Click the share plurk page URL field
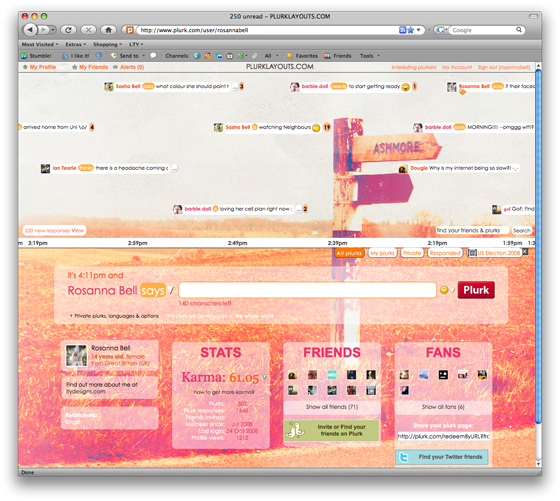This screenshot has width=560, height=501. 443,436
